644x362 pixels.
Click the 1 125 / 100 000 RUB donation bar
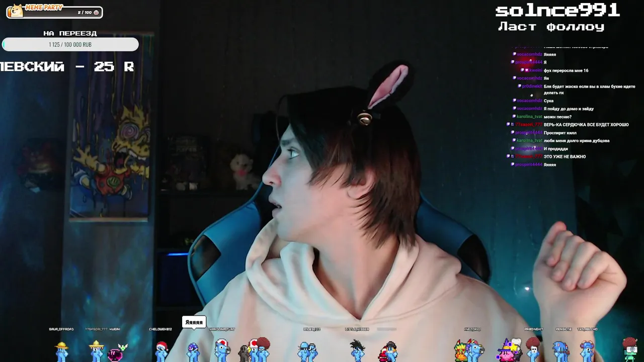[x=70, y=45]
